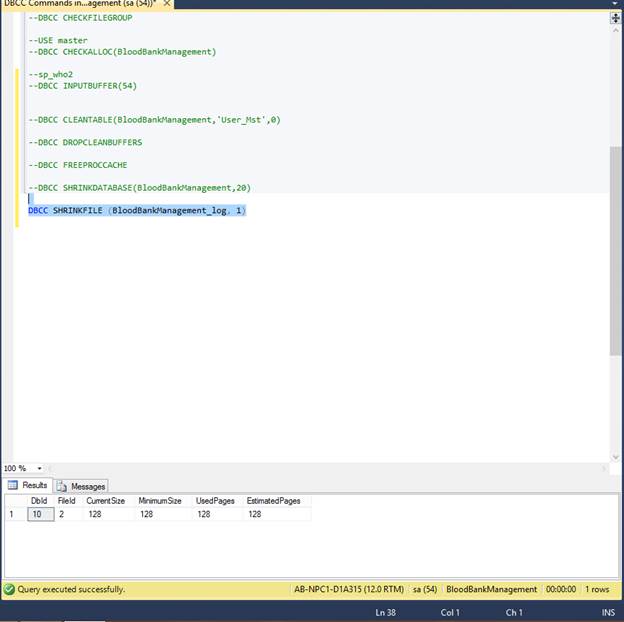Screen dimensions: 624x622
Task: Click the vertical scrollbar down arrow
Action: tap(616, 457)
